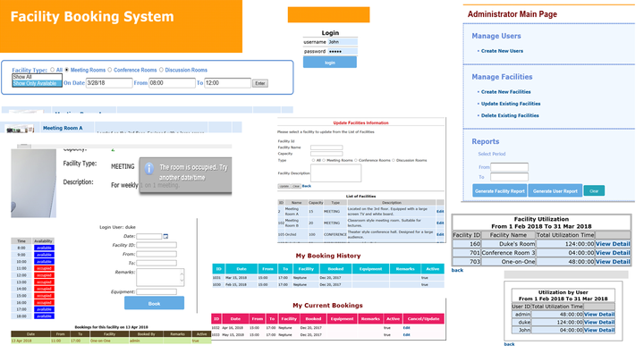Screen dimensions: 644x362
Task: Click the search To field showing 12:00
Action: [x=227, y=83]
